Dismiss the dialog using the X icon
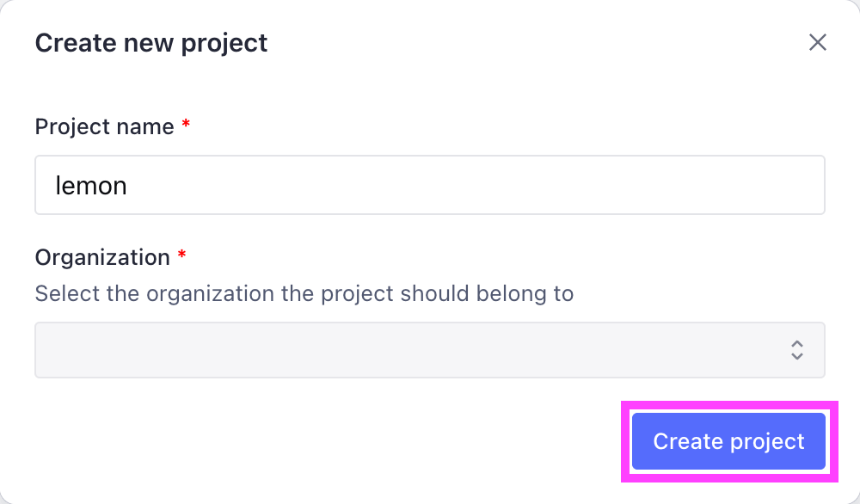 click(817, 42)
